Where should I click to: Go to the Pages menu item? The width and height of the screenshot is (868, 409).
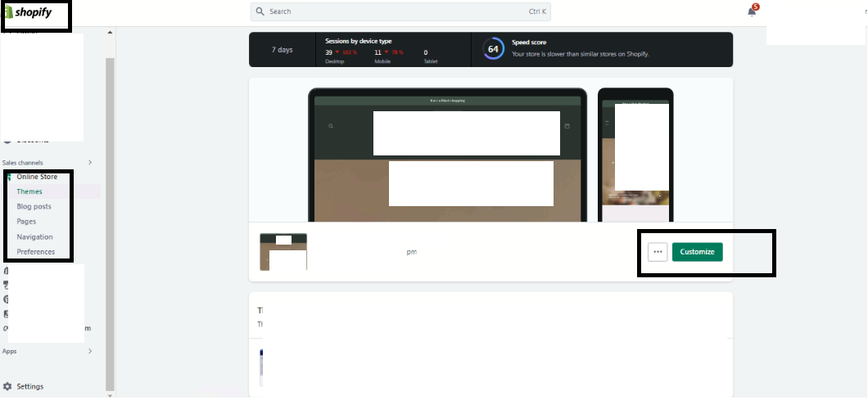26,222
